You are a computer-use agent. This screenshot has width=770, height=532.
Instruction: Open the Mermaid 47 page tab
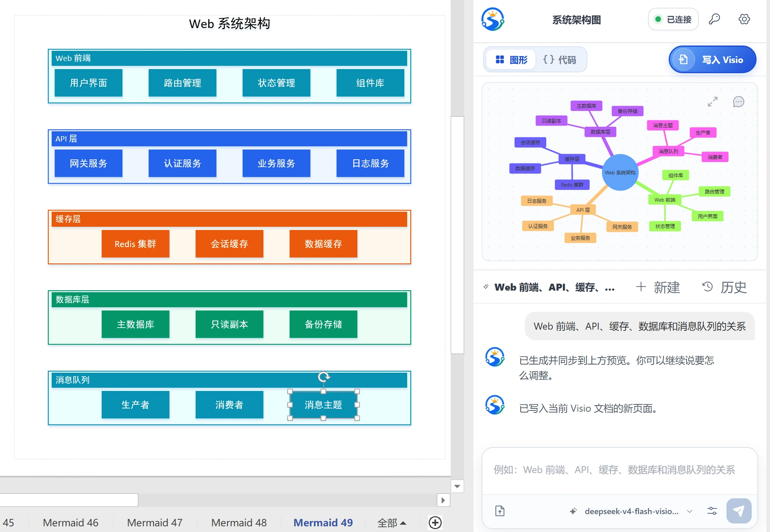pos(155,523)
